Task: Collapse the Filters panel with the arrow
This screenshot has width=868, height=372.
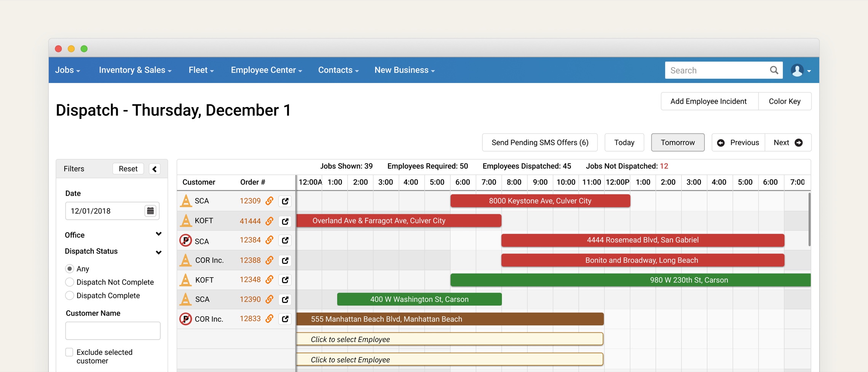Action: pyautogui.click(x=155, y=169)
